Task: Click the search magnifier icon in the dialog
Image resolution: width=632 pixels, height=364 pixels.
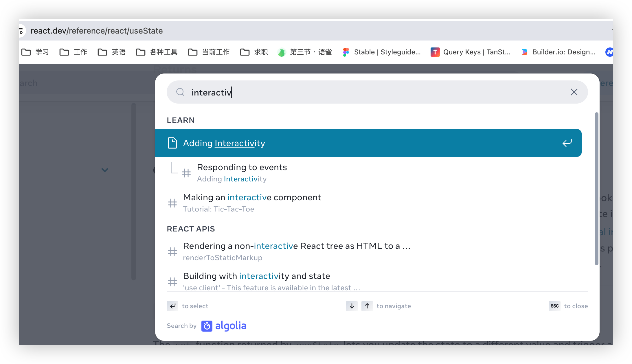Action: coord(180,92)
